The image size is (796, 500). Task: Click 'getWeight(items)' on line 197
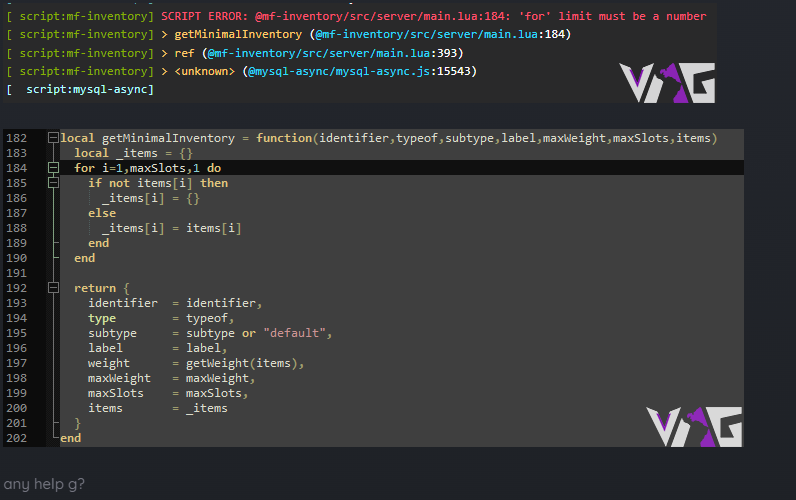click(242, 363)
